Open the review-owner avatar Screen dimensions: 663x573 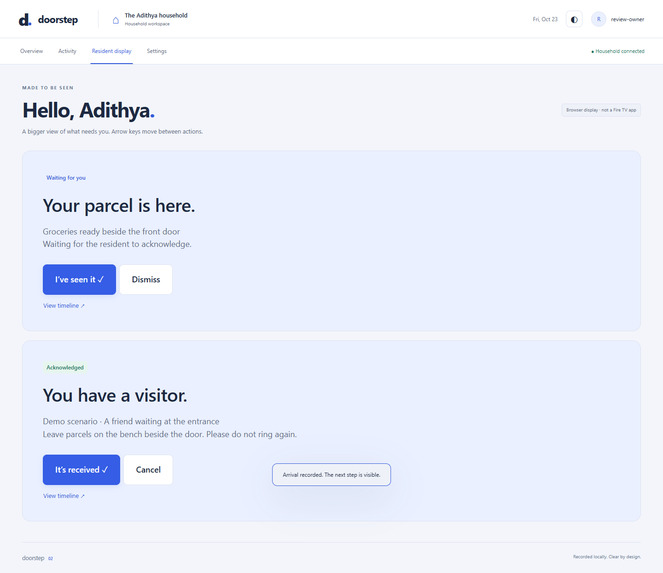[598, 19]
